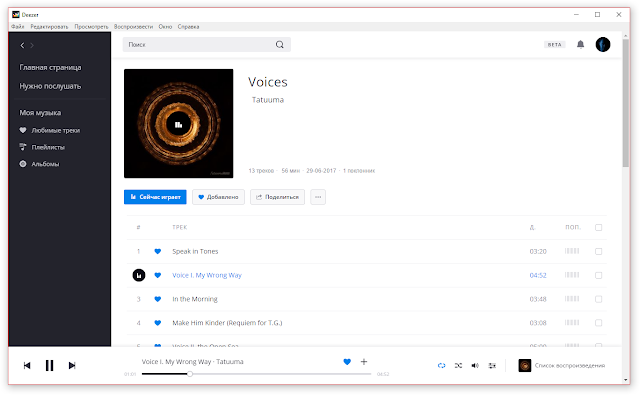Click the Сейчас играет button

155,197
